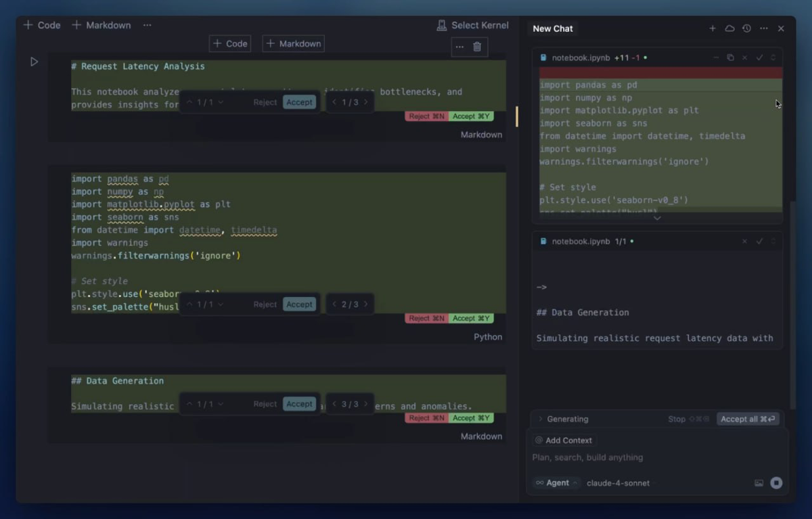Go to next change from the 1 / 3 widget
Viewport: 812px width, 519px height.
366,102
